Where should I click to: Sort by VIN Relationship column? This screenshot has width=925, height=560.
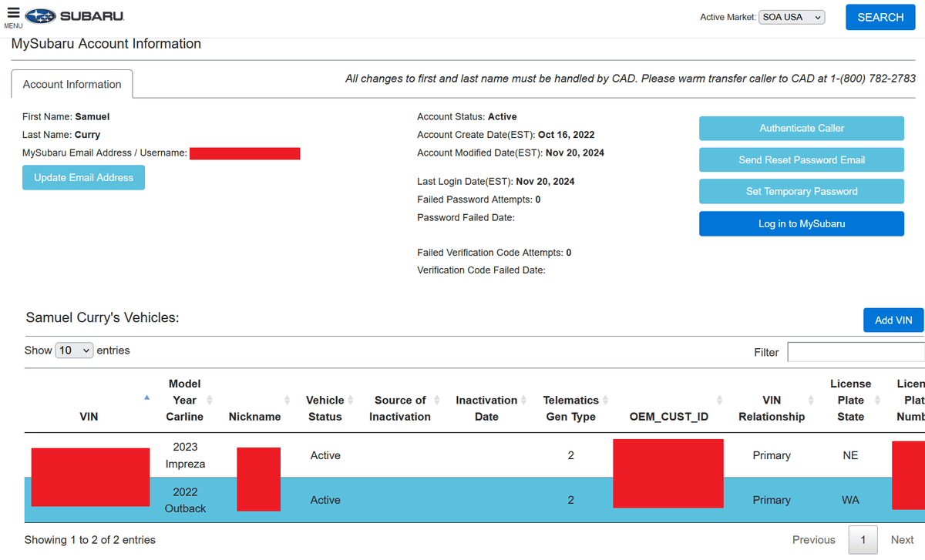pos(771,408)
